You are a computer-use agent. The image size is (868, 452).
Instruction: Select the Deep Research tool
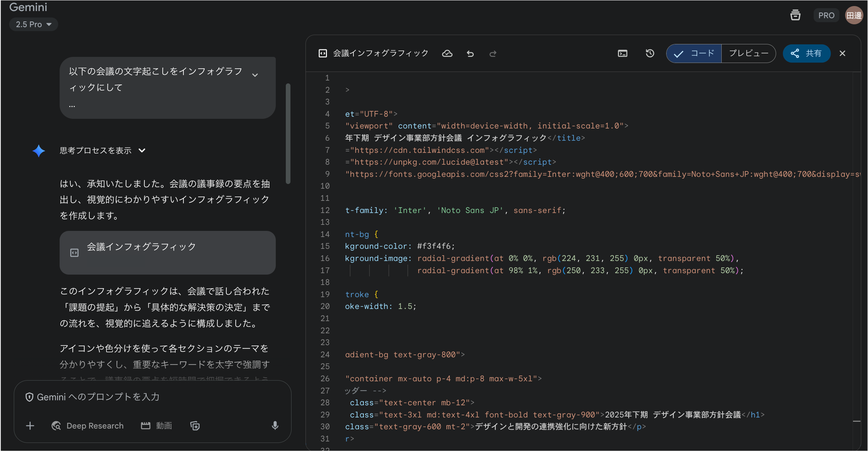click(x=88, y=426)
